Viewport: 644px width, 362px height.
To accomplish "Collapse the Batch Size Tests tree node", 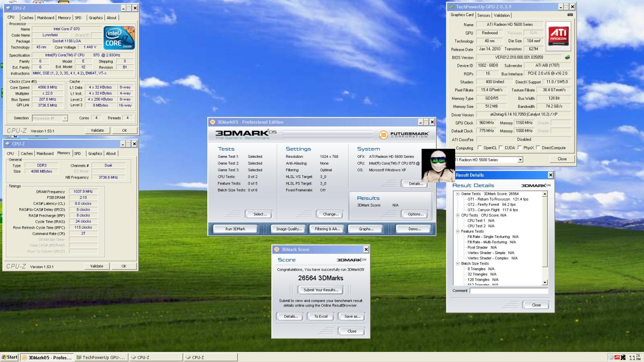I will tap(458, 264).
